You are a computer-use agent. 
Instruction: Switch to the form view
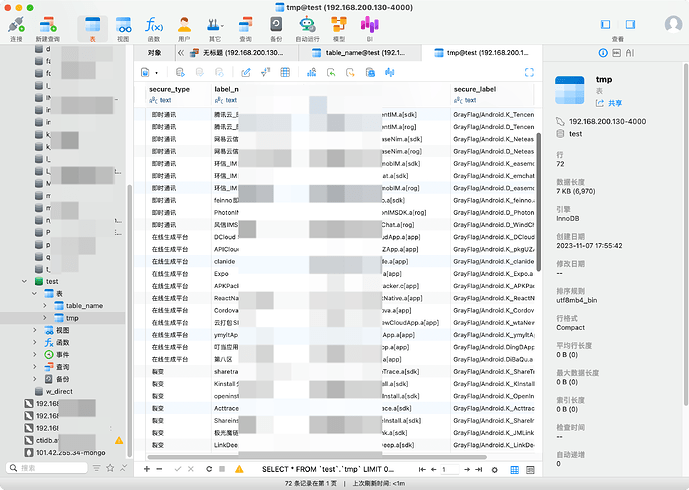click(530, 470)
